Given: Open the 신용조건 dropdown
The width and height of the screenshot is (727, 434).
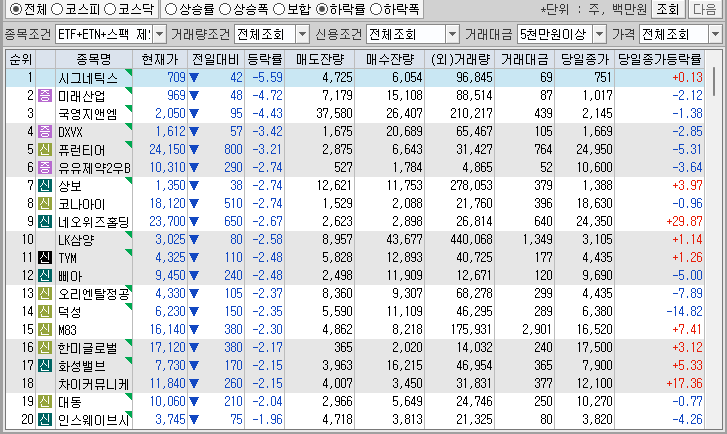Looking at the screenshot, I should point(452,34).
